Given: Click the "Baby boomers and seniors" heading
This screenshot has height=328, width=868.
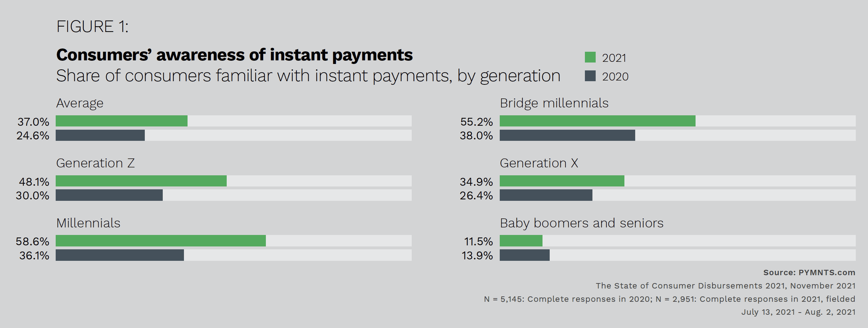Looking at the screenshot, I should (x=581, y=223).
